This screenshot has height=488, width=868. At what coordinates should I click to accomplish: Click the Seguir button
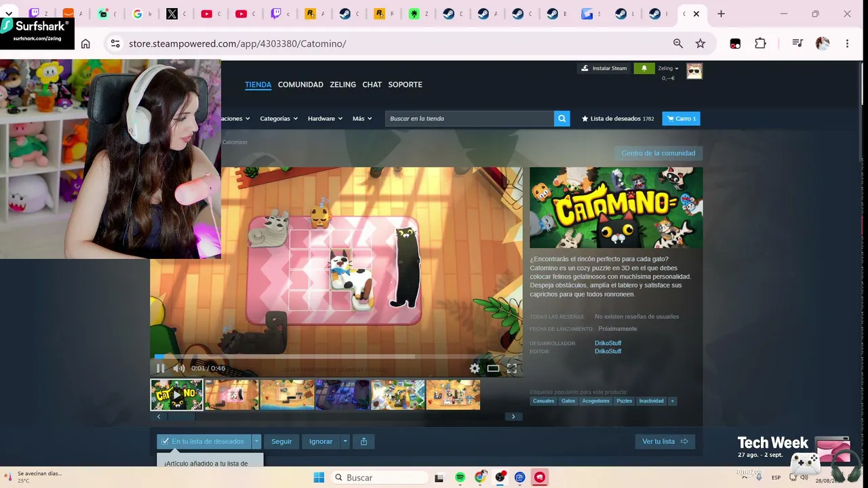coord(281,441)
